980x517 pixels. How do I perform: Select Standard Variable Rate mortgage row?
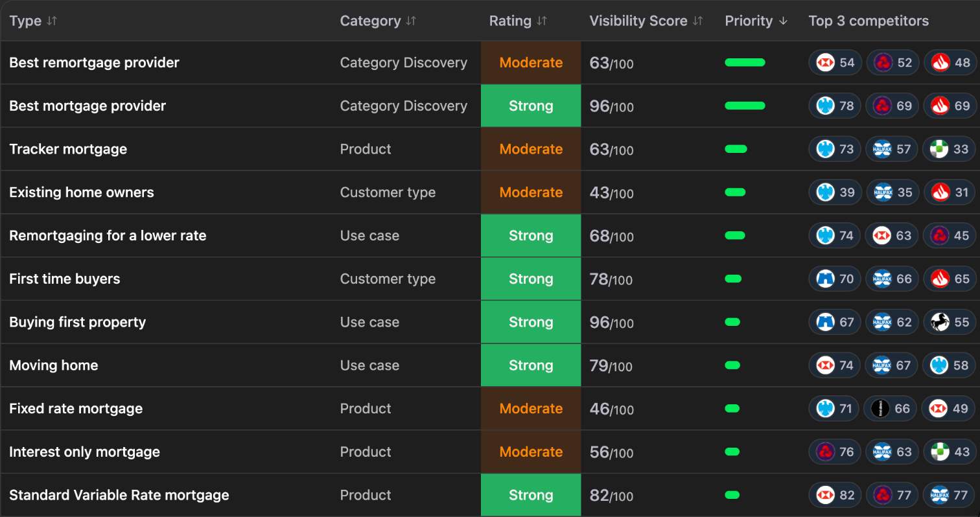[490, 496]
